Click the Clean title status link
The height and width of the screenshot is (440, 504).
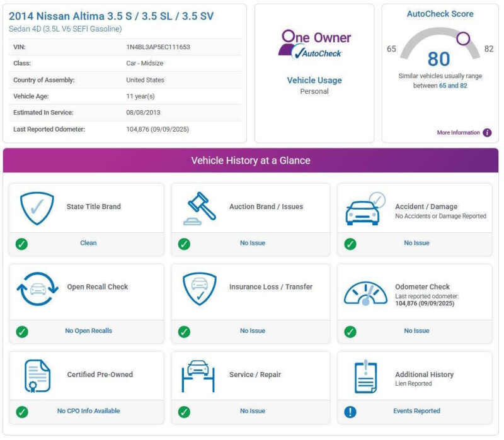click(x=88, y=243)
